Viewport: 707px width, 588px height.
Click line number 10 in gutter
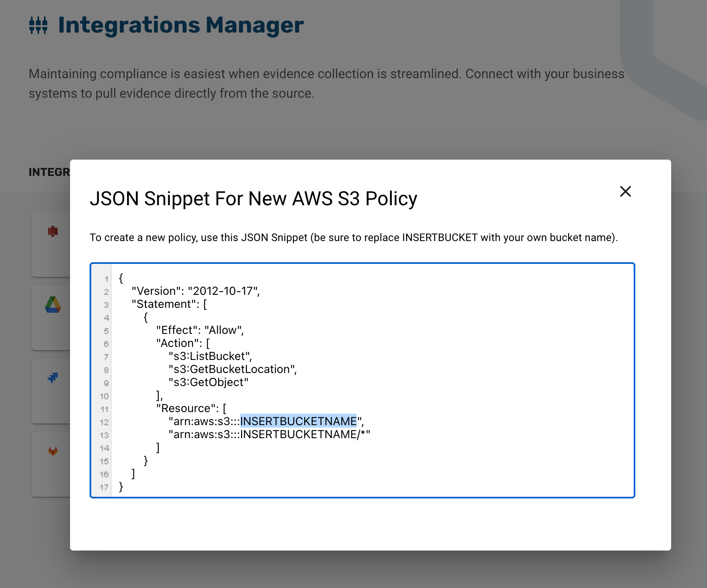(104, 396)
